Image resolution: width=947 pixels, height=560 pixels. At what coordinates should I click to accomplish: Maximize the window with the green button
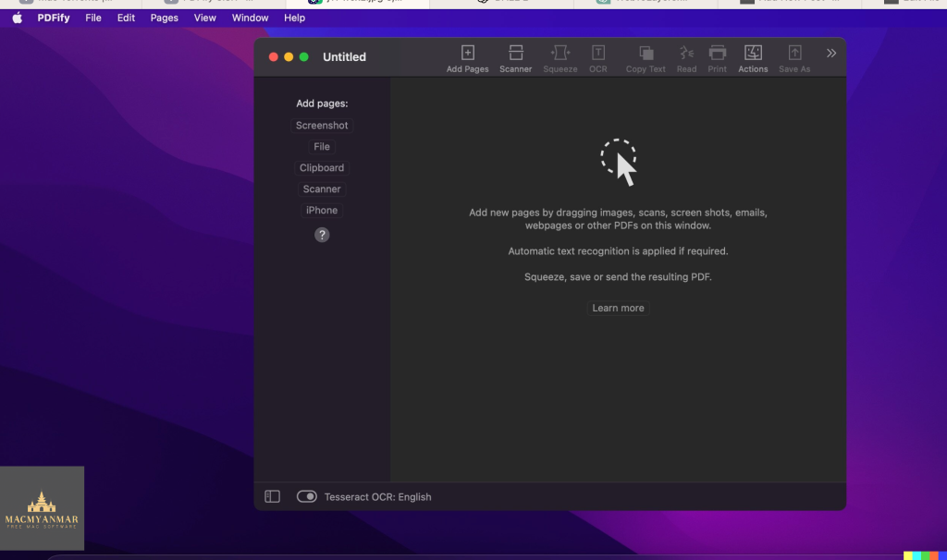pos(303,56)
